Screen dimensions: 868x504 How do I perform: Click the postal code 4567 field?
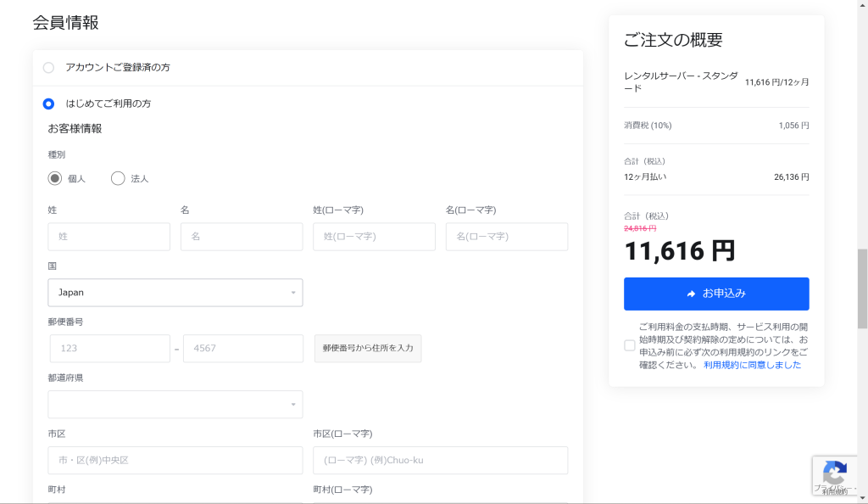point(243,349)
